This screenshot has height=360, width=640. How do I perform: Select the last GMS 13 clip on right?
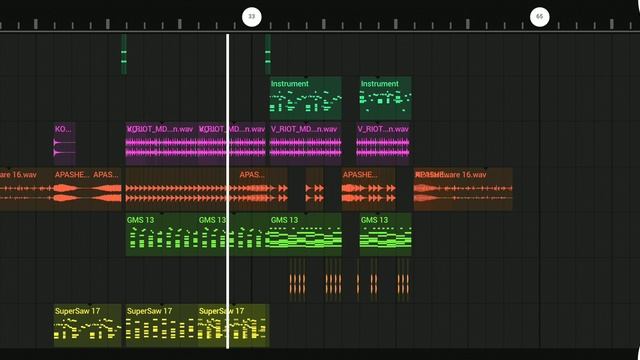pos(385,234)
